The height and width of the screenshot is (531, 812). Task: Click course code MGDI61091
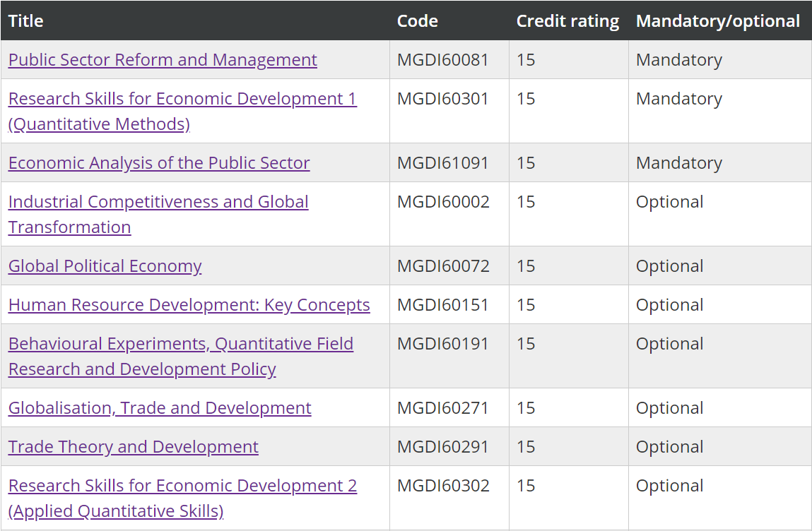click(x=442, y=163)
